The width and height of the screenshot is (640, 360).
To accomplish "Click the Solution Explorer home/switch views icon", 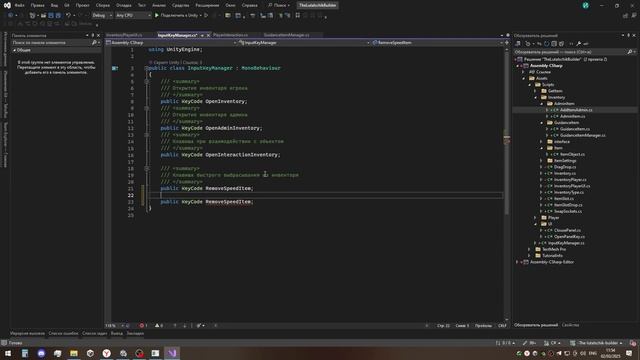I will [x=518, y=44].
